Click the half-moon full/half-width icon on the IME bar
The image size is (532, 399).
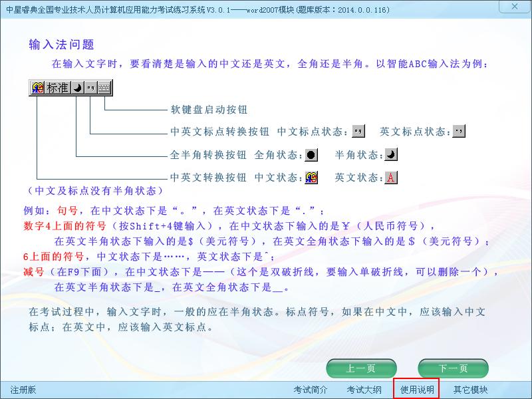[77, 88]
